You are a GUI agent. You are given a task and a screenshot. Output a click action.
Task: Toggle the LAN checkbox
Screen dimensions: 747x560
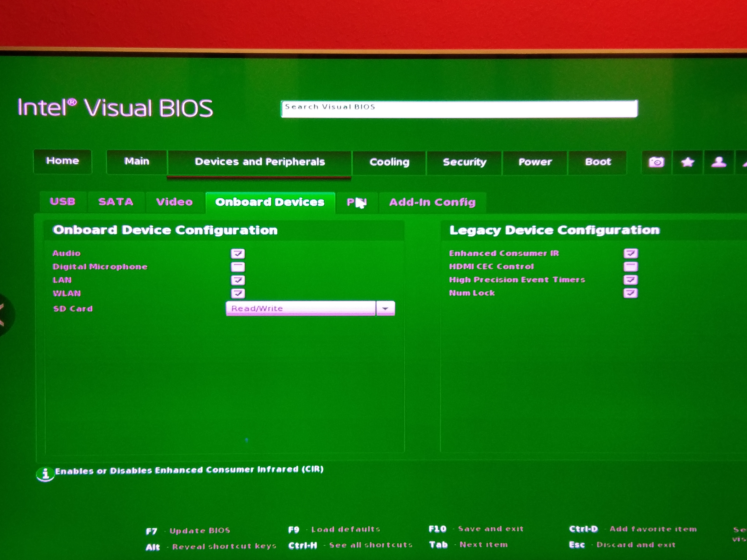click(238, 280)
